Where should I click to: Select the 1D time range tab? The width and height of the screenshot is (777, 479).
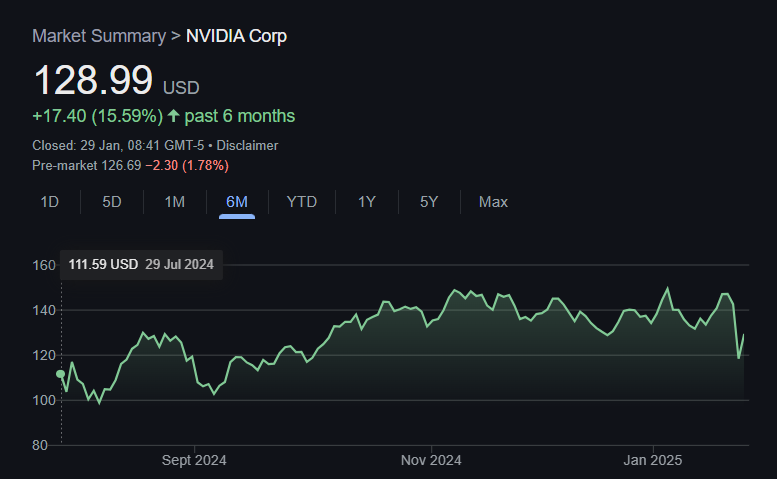[50, 202]
